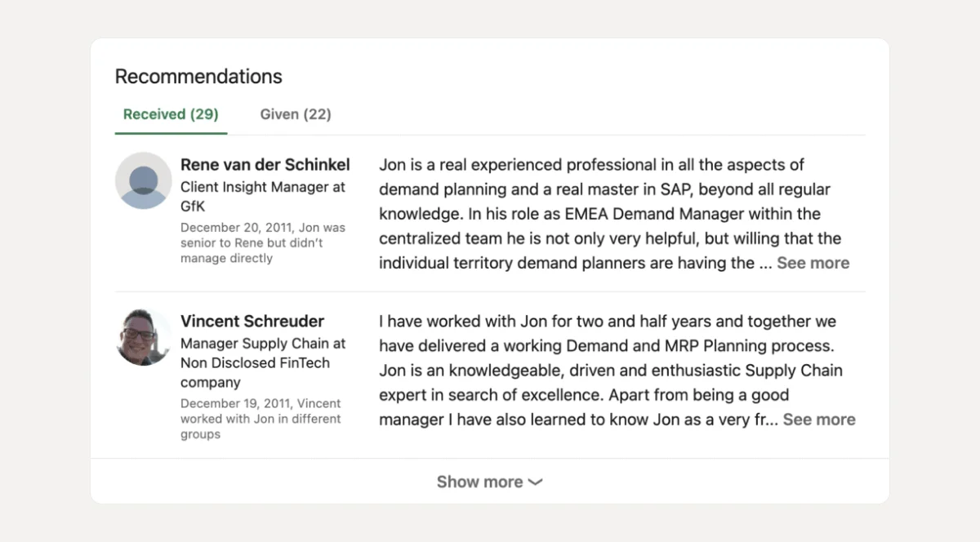Select the Received (29) tab
980x542 pixels.
point(170,114)
